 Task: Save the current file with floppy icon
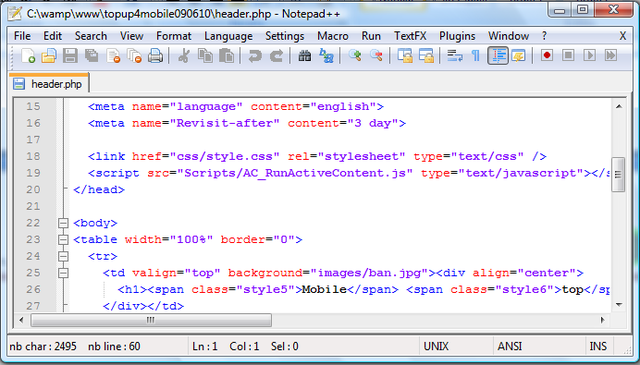point(70,56)
